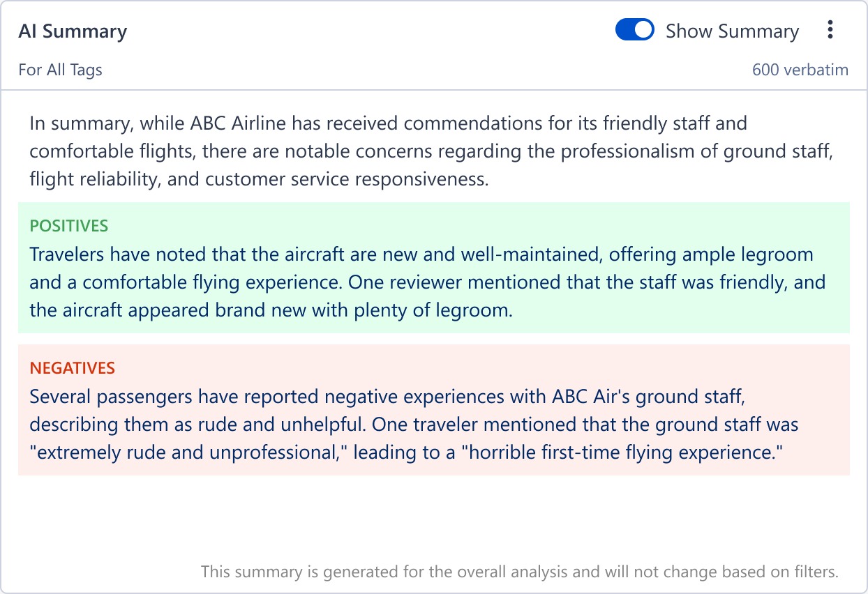Click the NEGATIVES section heading
The height and width of the screenshot is (594, 868).
tap(73, 368)
